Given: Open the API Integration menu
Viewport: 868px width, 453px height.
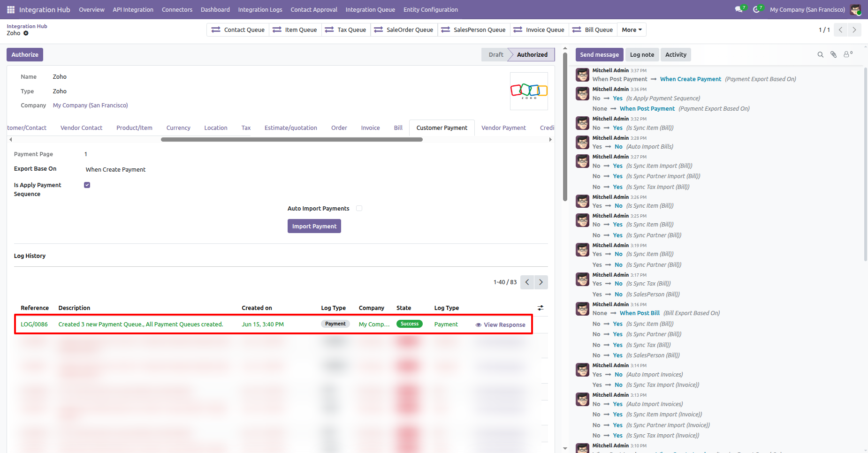Looking at the screenshot, I should point(133,9).
